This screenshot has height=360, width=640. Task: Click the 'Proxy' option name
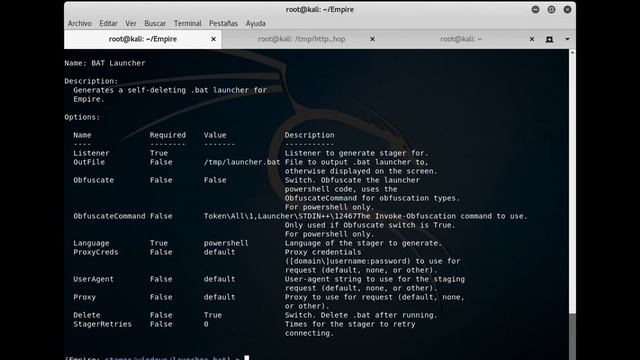(x=84, y=297)
